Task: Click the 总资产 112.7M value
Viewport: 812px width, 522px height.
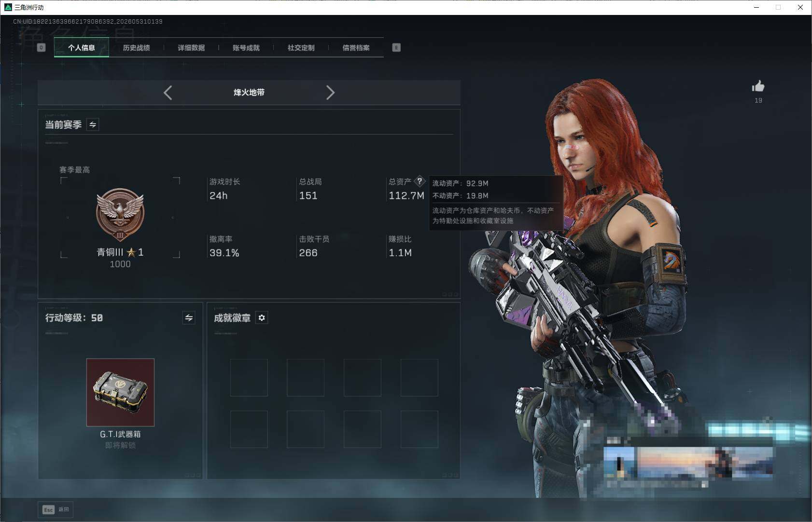Action: [406, 195]
